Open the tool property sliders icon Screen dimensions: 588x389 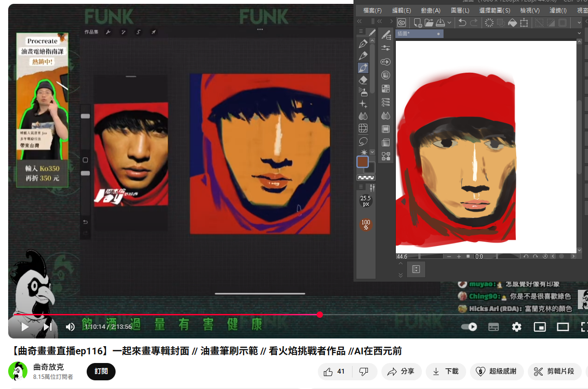click(385, 48)
